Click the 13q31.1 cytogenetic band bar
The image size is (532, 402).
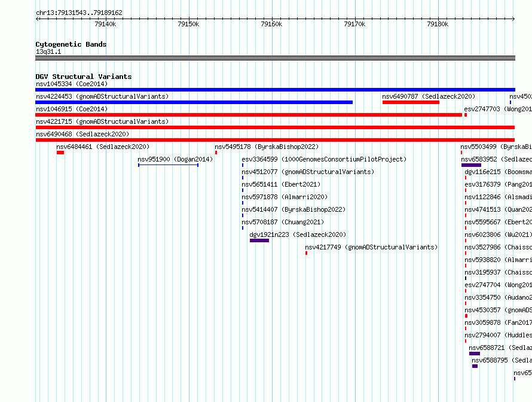click(275, 58)
